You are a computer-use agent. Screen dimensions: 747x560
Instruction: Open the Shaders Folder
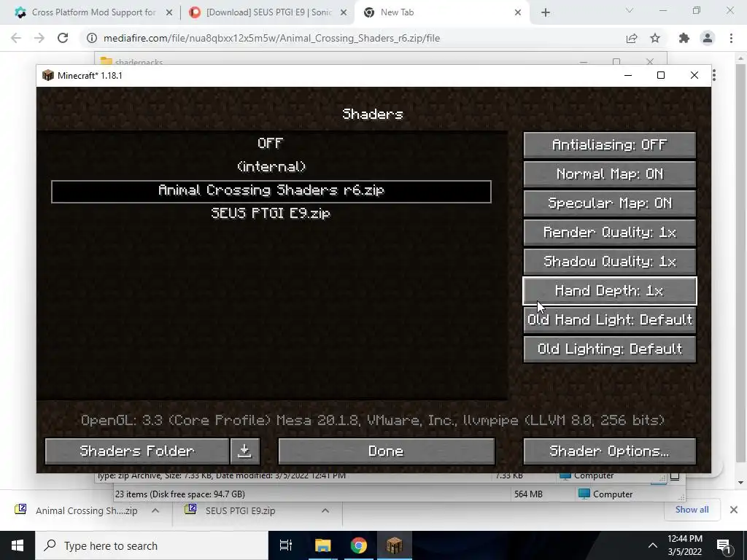click(137, 451)
